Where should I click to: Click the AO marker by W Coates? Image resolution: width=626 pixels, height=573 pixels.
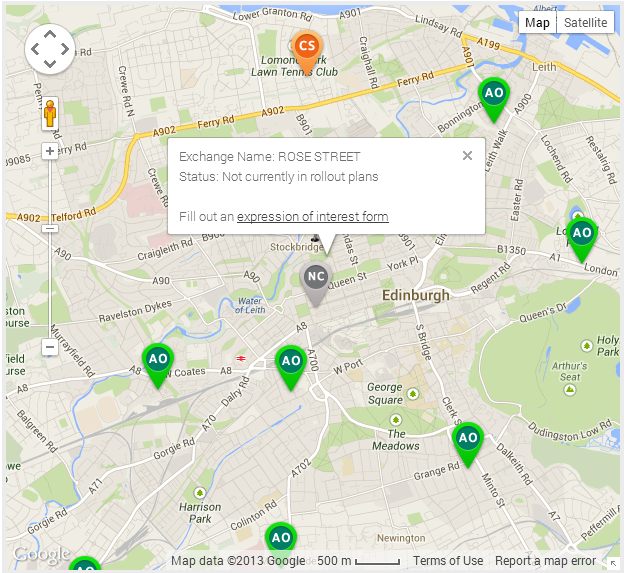(x=158, y=365)
